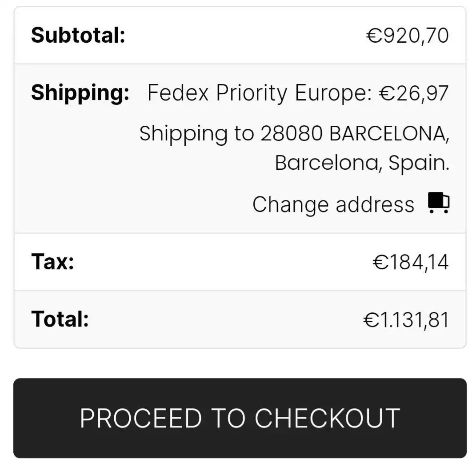Click the Total label
The width and height of the screenshot is (476, 467).
point(60,319)
